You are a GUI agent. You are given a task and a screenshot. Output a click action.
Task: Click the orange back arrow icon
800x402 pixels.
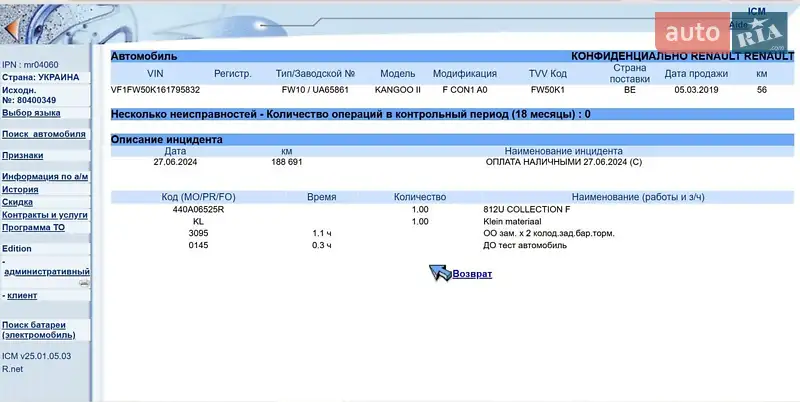pos(10,29)
